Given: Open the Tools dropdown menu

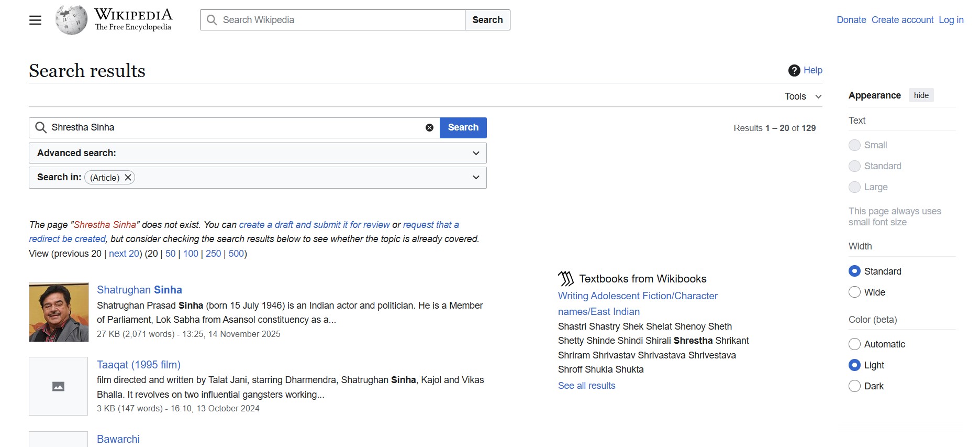Looking at the screenshot, I should [x=803, y=96].
